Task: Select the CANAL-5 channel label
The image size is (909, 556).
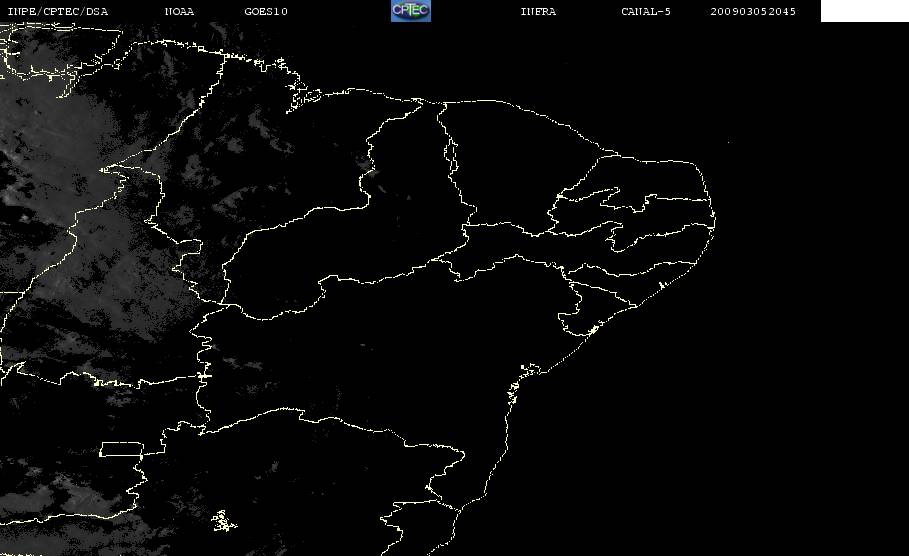Action: click(x=646, y=11)
